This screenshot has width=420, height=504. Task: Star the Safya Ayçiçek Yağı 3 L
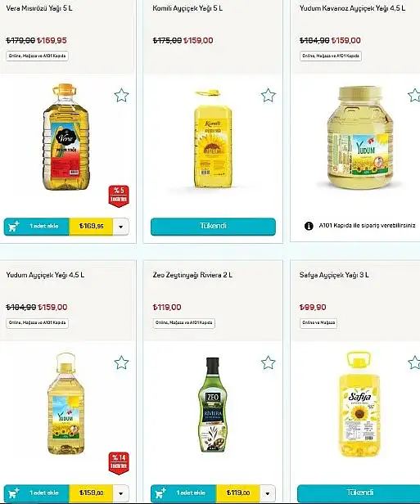pyautogui.click(x=414, y=362)
